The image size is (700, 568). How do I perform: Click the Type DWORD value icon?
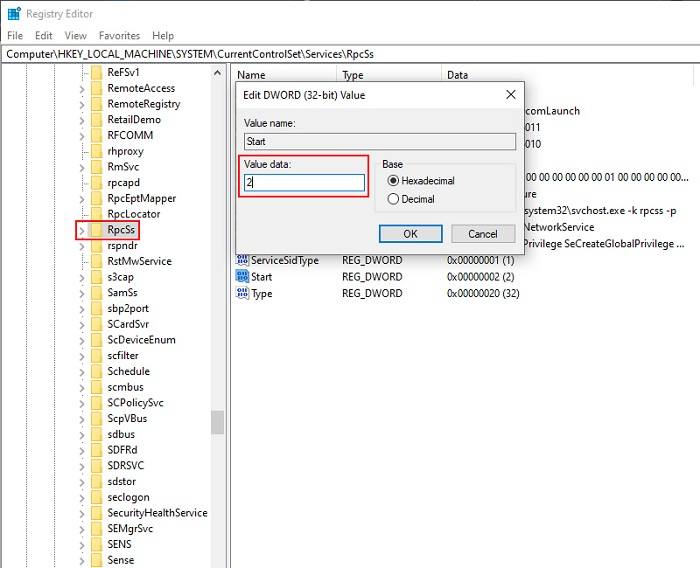pos(242,293)
